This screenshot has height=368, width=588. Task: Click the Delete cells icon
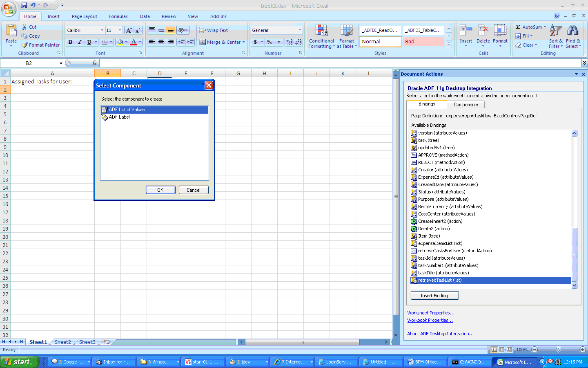[483, 31]
